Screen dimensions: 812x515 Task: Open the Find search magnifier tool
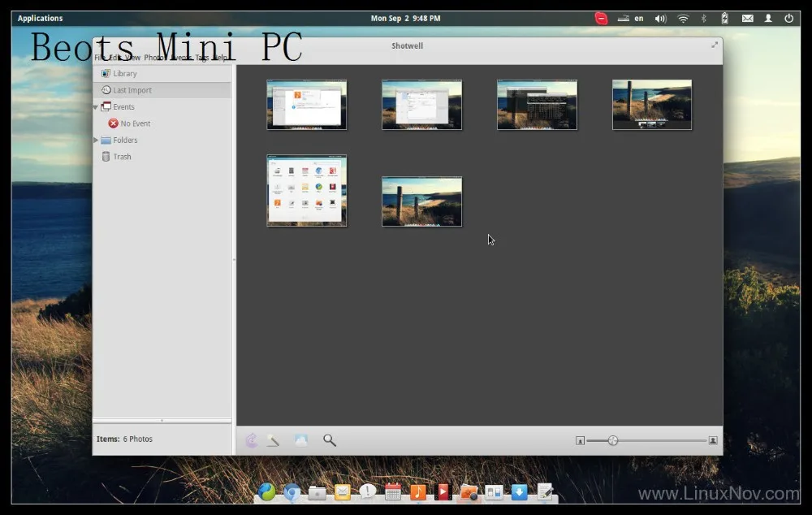330,440
